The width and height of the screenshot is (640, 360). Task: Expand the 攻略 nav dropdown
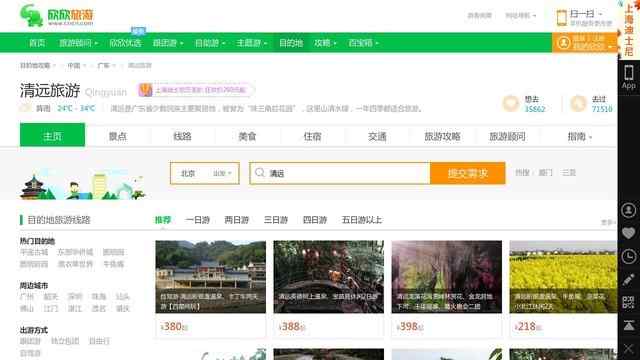coord(335,43)
